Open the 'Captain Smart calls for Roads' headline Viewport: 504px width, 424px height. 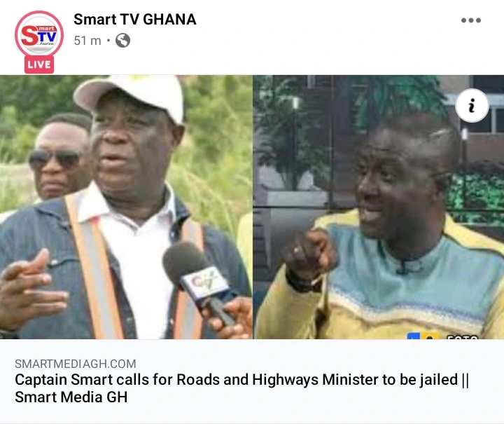[241, 380]
